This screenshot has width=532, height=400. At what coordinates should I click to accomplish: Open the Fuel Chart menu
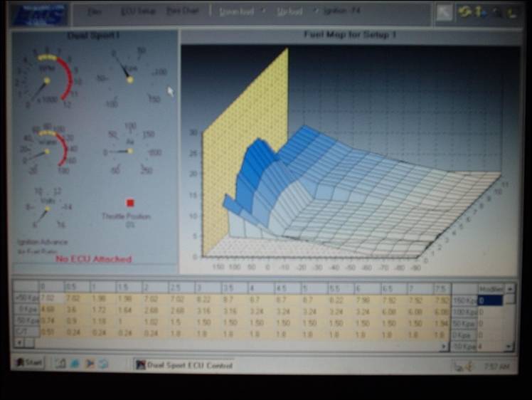click(x=181, y=12)
